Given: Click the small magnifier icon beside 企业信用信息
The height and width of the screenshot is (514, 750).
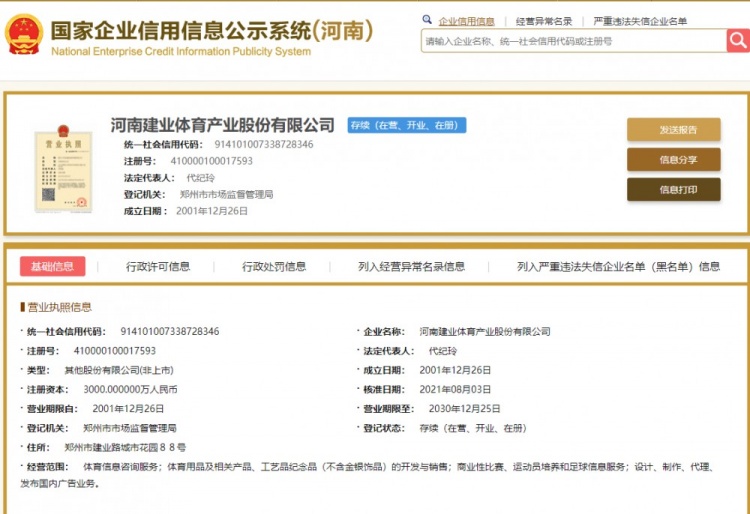Looking at the screenshot, I should click(x=427, y=20).
